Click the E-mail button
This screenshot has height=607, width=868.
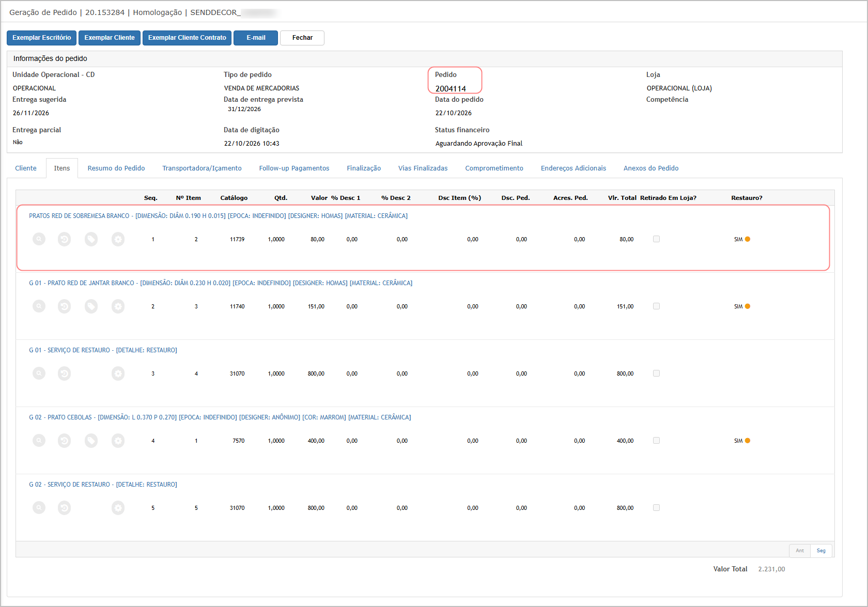pyautogui.click(x=256, y=38)
